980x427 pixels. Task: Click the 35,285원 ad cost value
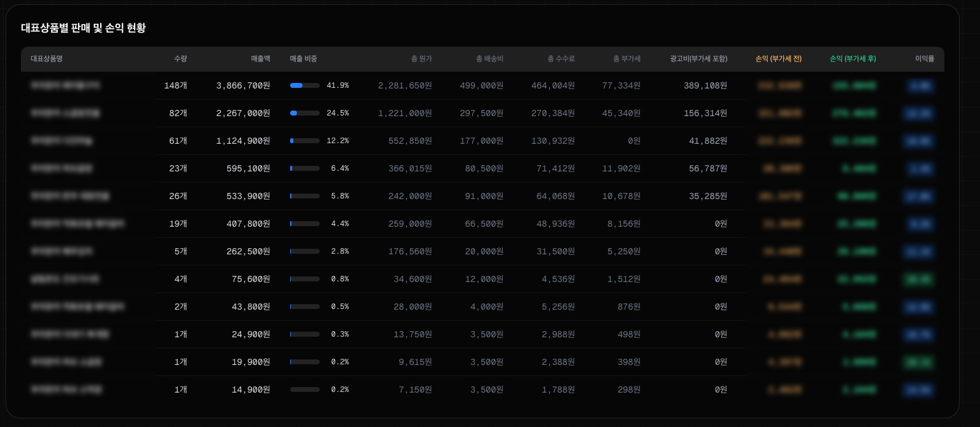click(708, 196)
